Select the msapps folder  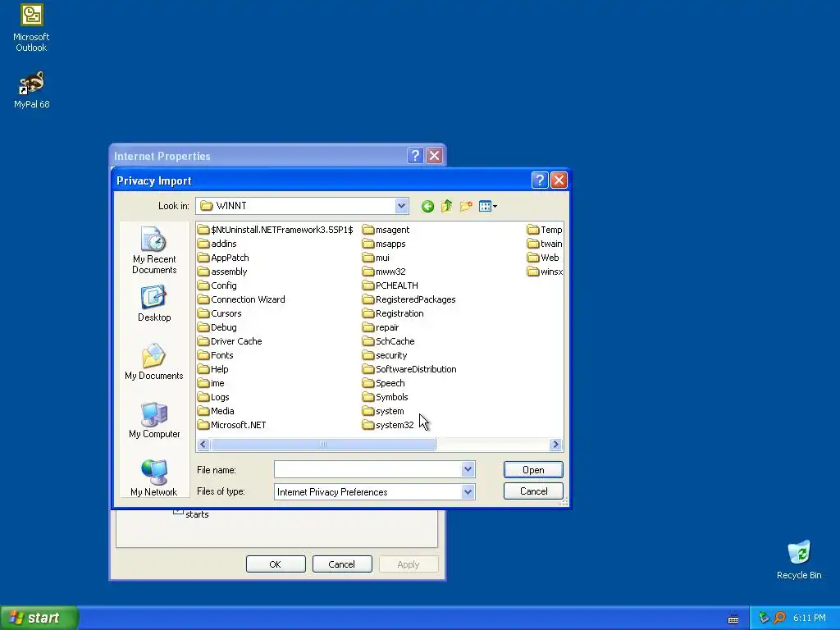point(384,244)
